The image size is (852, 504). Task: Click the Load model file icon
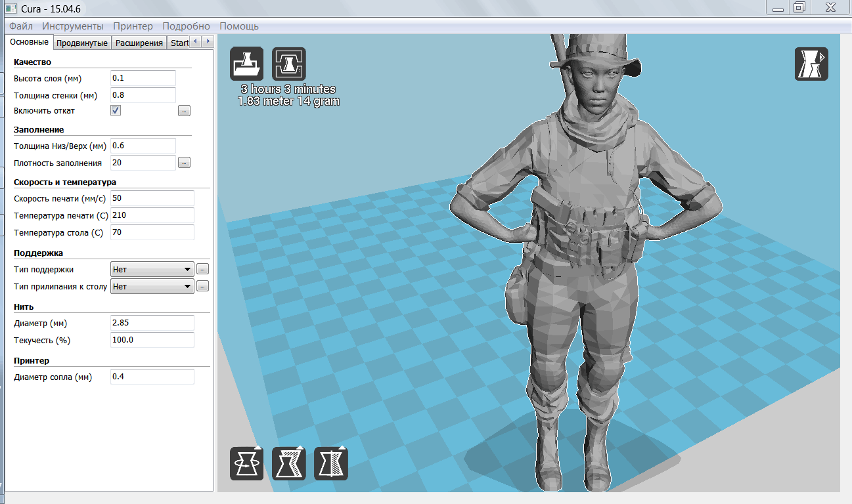(246, 64)
